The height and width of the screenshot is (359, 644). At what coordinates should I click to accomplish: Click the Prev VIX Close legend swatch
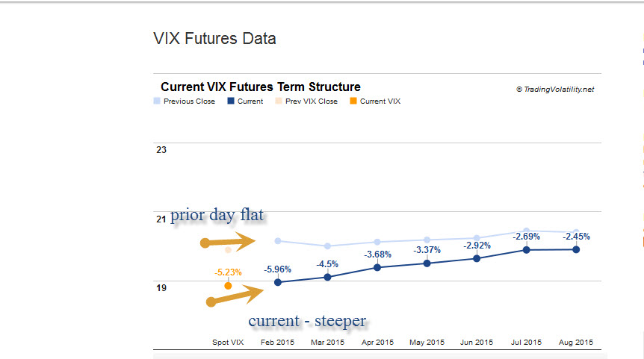point(279,101)
